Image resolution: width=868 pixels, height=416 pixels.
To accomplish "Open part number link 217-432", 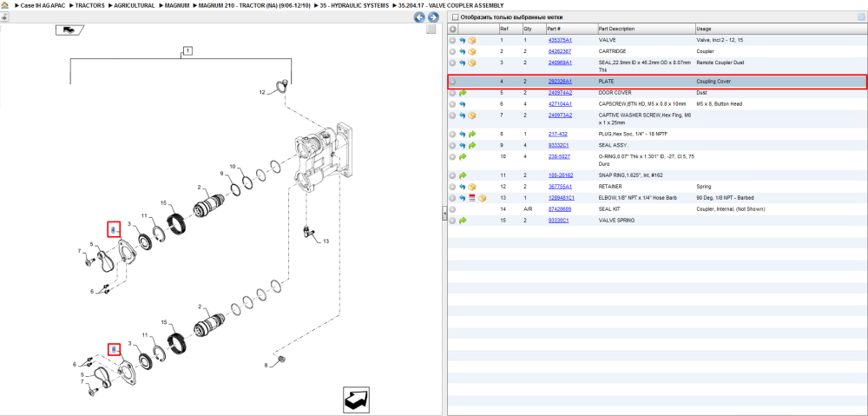I will 557,134.
